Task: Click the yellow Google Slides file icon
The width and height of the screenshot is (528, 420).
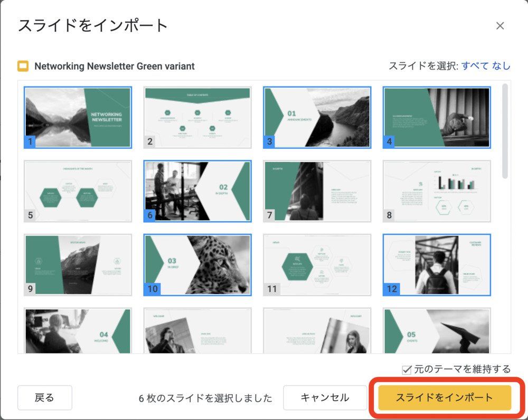Action: (23, 66)
